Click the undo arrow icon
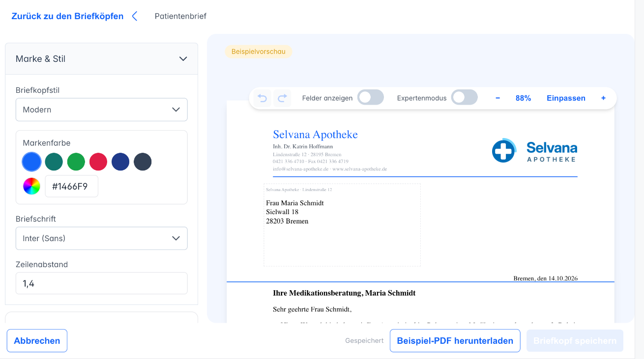This screenshot has width=644, height=359. pos(263,98)
